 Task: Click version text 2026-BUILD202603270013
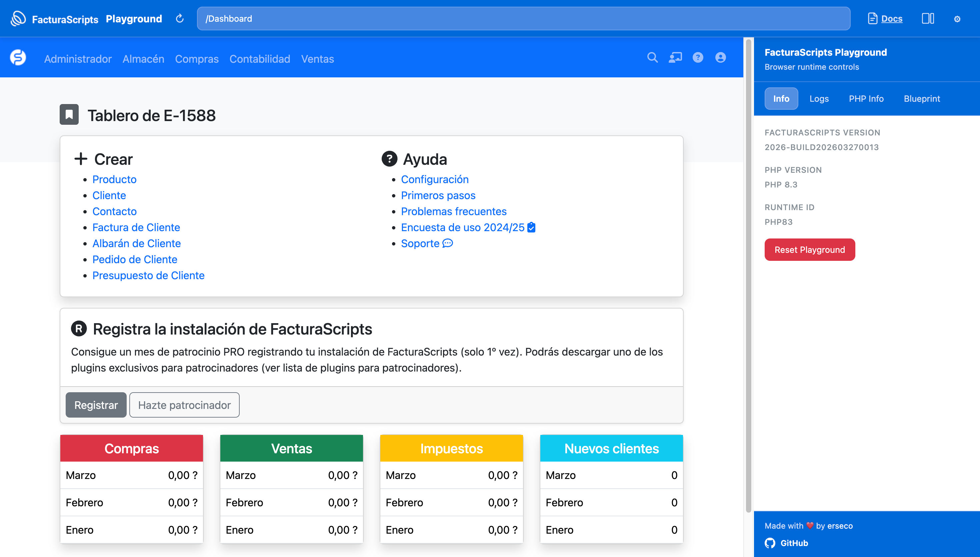coord(821,147)
